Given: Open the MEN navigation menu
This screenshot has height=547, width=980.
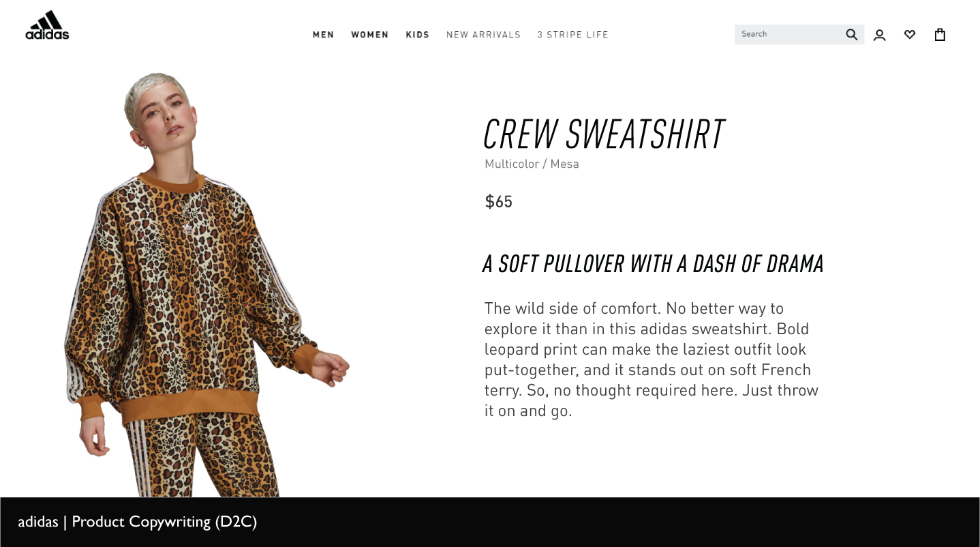Looking at the screenshot, I should [x=323, y=35].
